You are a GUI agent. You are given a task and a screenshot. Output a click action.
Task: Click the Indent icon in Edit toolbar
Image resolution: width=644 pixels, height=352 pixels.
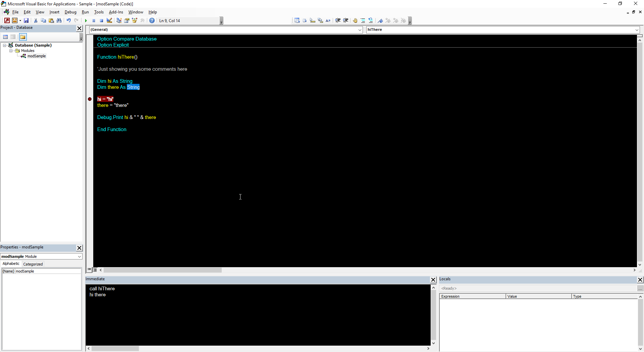pos(338,21)
